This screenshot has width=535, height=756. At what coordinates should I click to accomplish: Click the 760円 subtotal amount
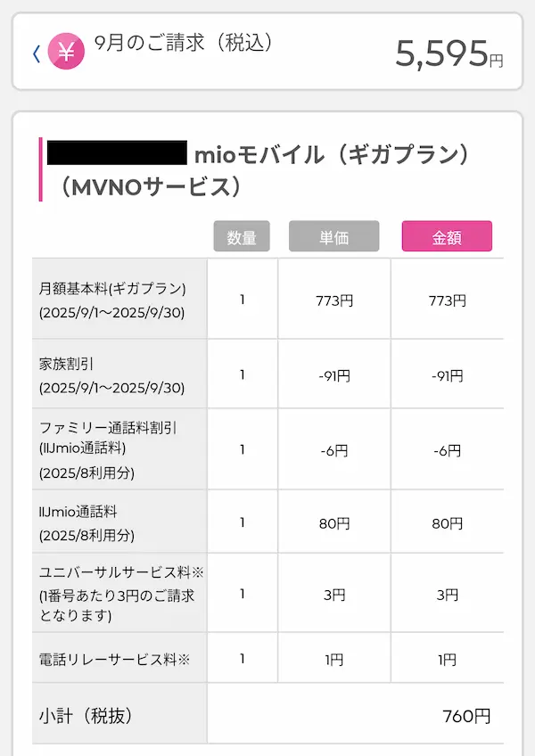(465, 715)
